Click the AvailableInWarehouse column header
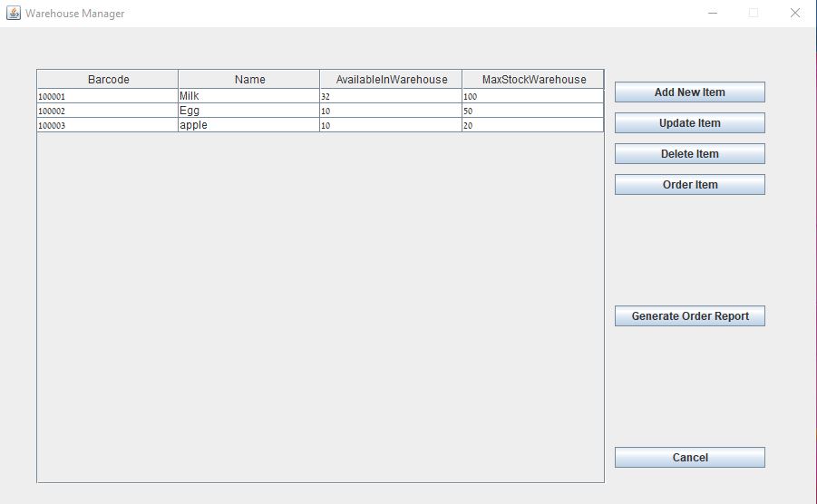817x504 pixels. tap(391, 79)
